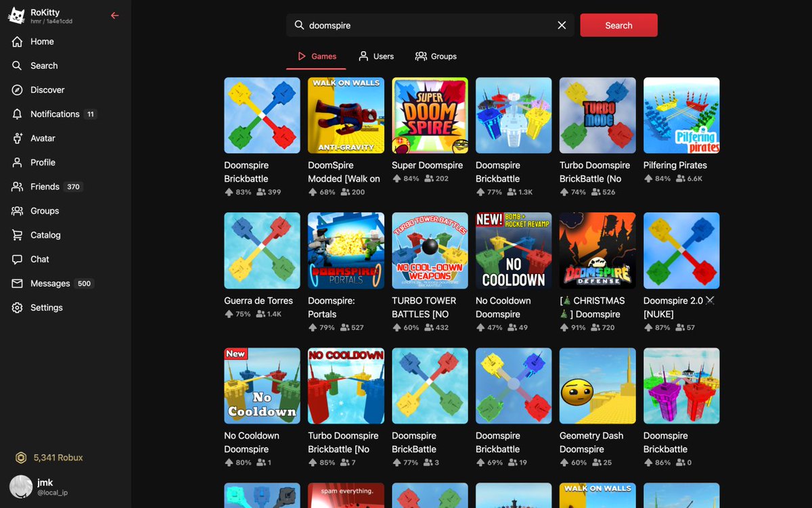Click the Avatar icon in sidebar
Viewport: 812px width, 508px height.
coord(18,138)
